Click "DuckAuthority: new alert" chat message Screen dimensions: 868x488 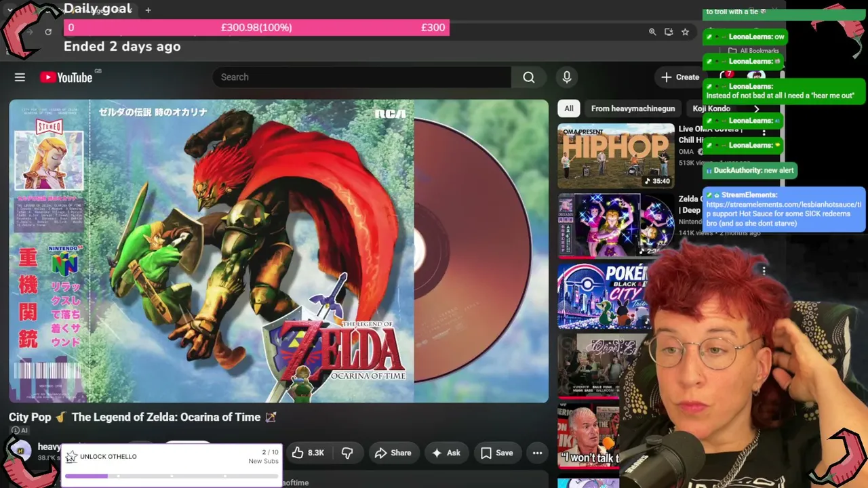point(750,170)
